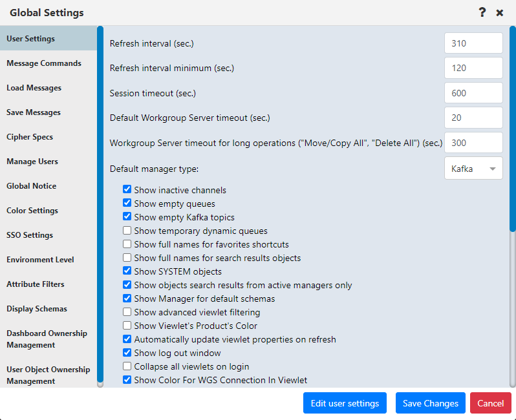Click the Save Changes button

(431, 403)
